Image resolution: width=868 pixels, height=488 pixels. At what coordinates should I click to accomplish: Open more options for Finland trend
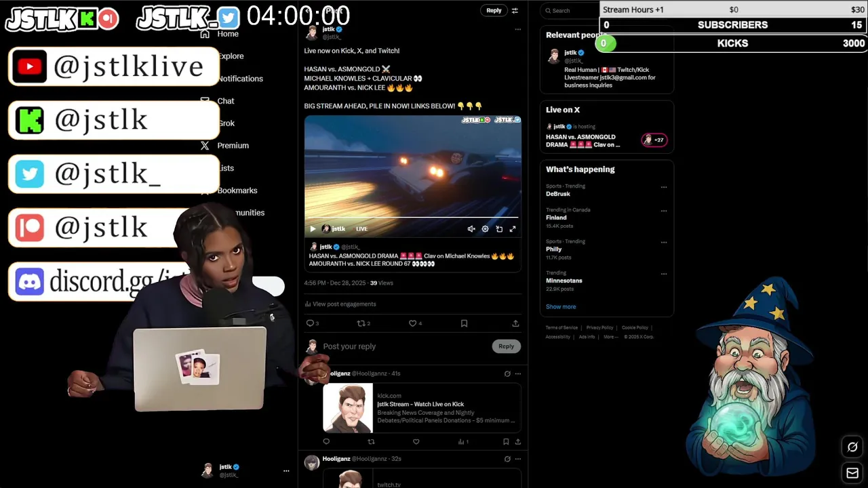point(664,211)
